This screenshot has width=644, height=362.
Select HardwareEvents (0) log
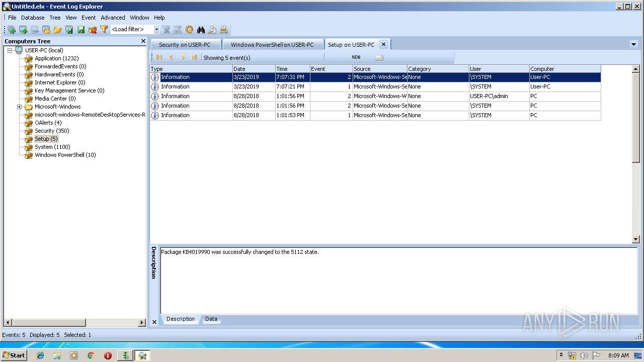pyautogui.click(x=59, y=74)
